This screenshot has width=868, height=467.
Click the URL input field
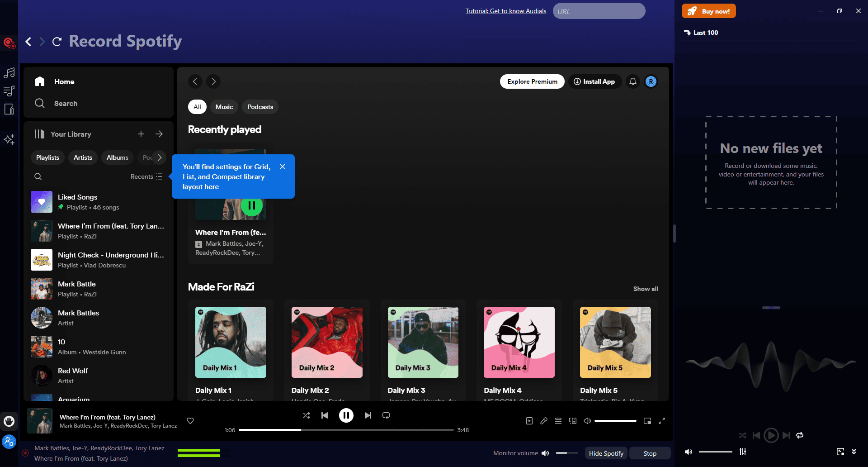tap(599, 11)
